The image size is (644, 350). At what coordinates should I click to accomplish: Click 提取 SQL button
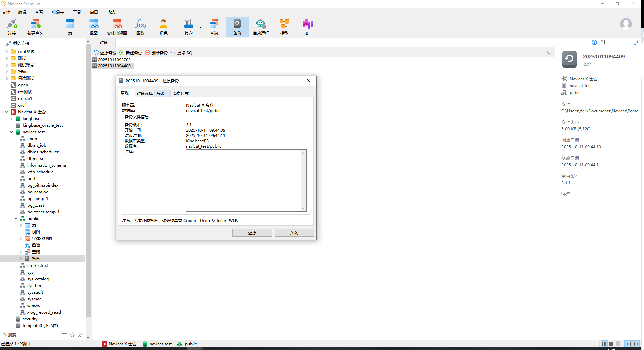coord(182,53)
